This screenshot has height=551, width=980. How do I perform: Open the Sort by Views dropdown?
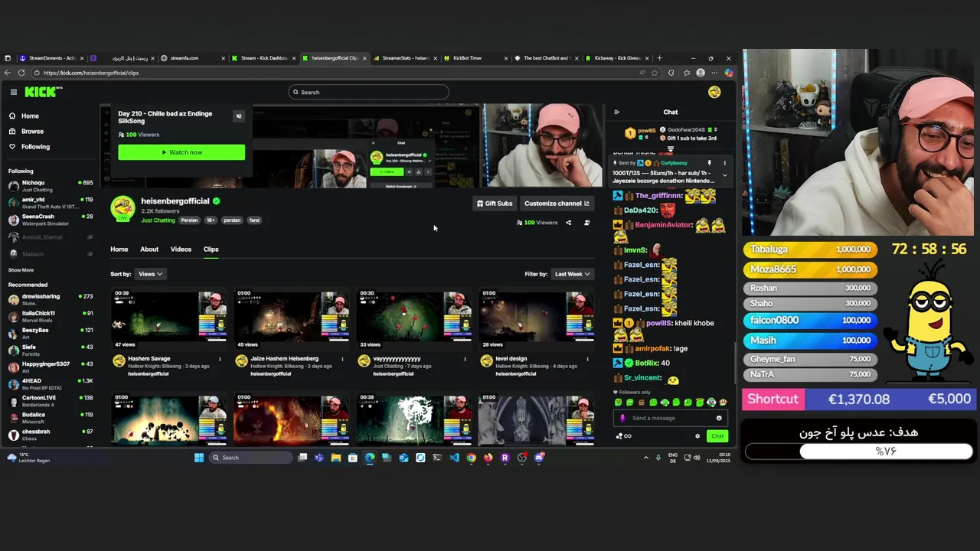coord(150,274)
